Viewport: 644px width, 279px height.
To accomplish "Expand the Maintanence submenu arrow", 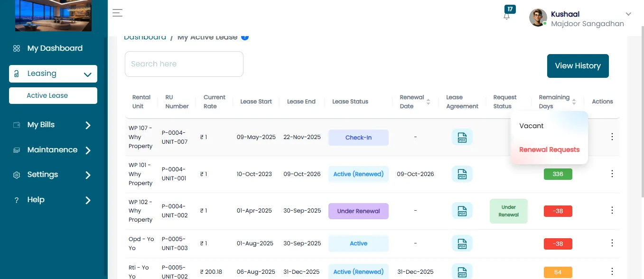I will [x=88, y=150].
